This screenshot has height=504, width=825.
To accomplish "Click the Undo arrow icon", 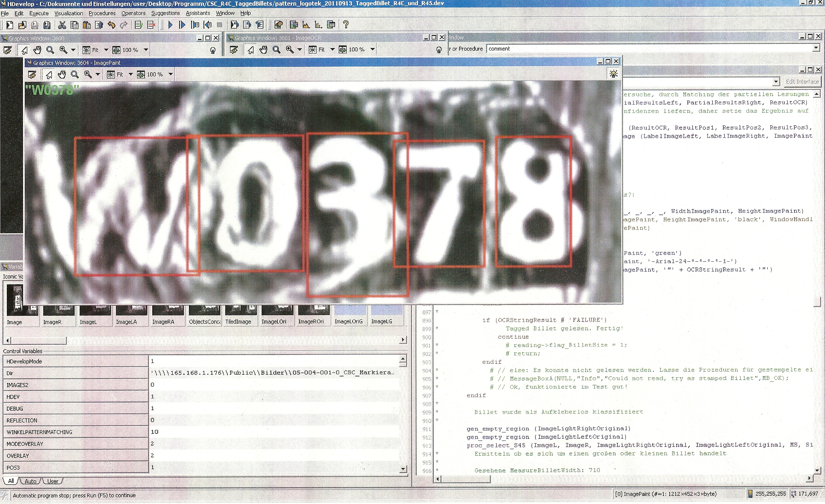I will 112,25.
